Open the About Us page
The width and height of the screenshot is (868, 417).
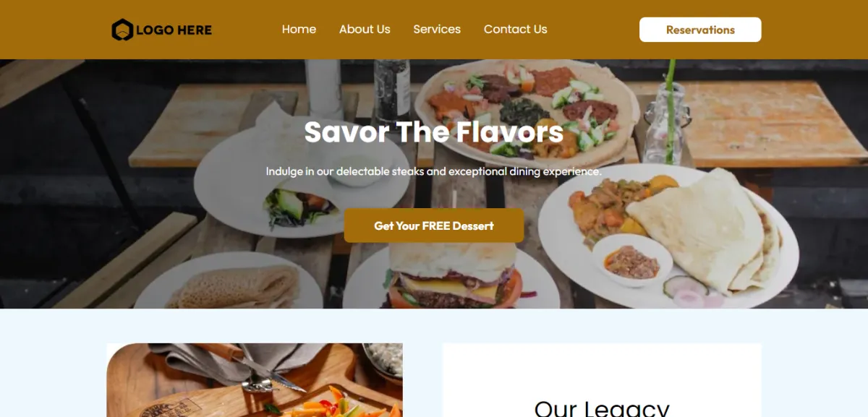click(365, 30)
